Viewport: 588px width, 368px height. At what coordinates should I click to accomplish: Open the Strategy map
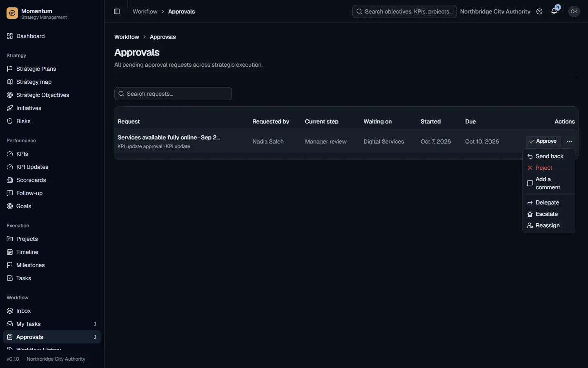pyautogui.click(x=52, y=82)
